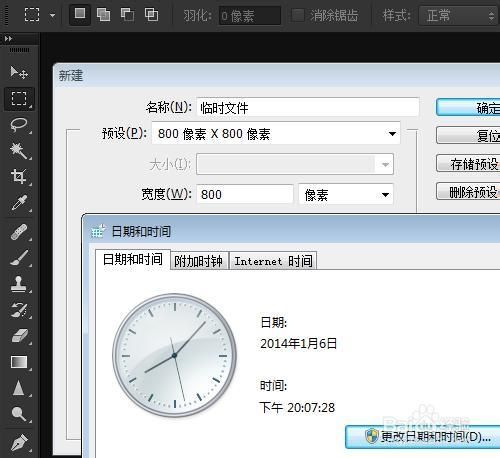Select the Pen tool

[19, 442]
